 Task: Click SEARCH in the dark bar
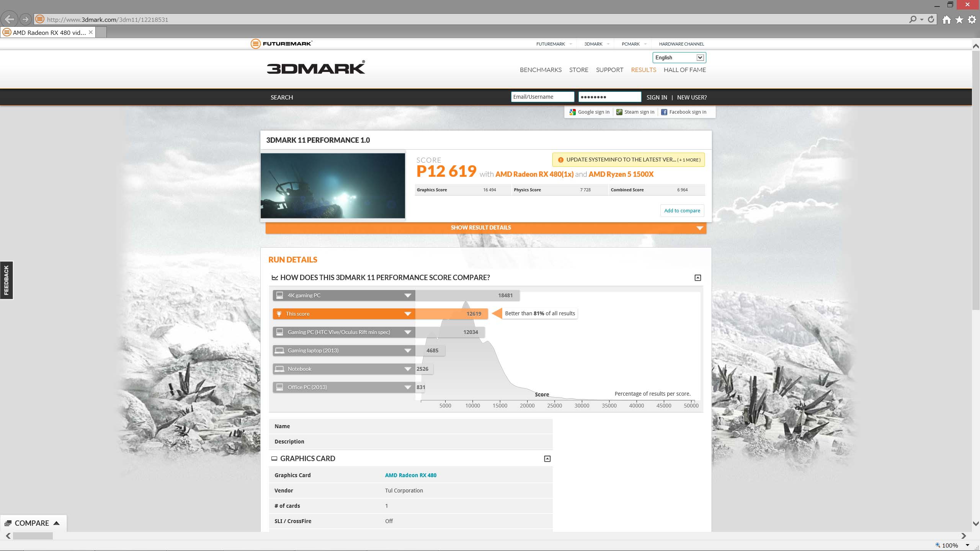(282, 97)
